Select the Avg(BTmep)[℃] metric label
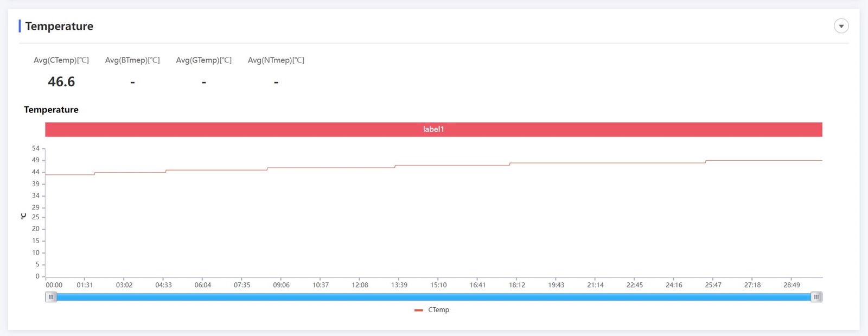 [x=132, y=60]
